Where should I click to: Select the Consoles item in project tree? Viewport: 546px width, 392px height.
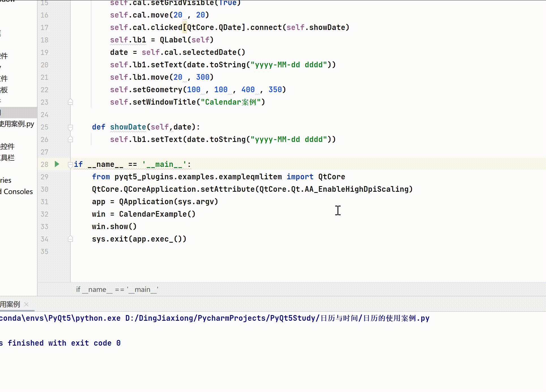(x=18, y=192)
